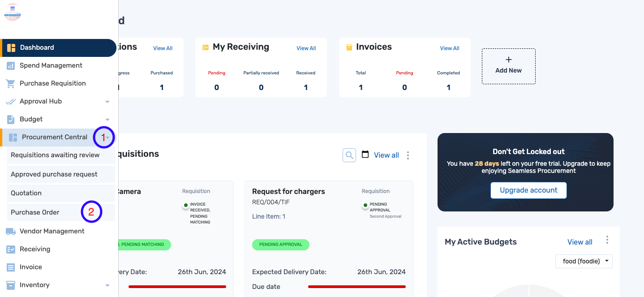Open Requisitions awaiting review menu entry
The width and height of the screenshot is (644, 297).
point(55,155)
